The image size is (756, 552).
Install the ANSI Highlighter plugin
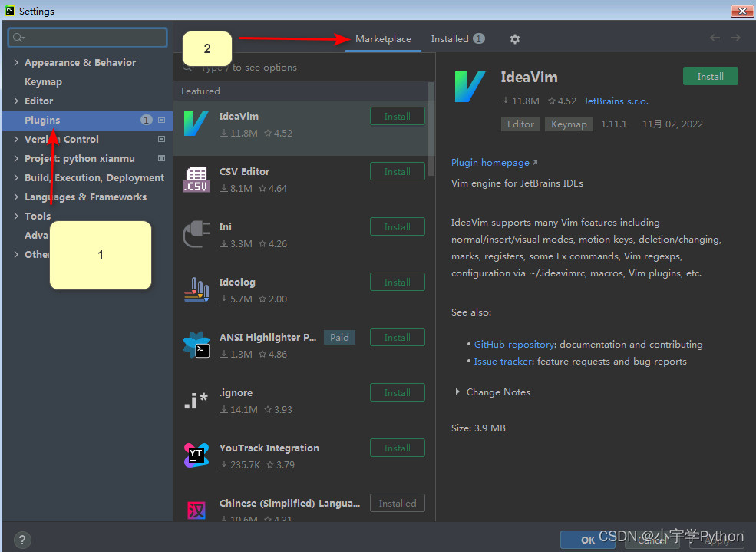point(398,338)
